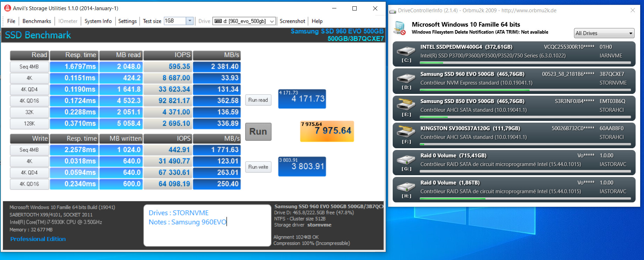
Task: Click the write score 3 803.91 box
Action: (x=302, y=166)
